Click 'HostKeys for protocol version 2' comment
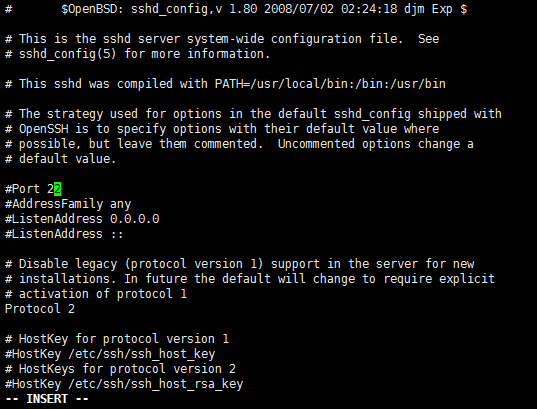This screenshot has height=409, width=537. click(127, 369)
